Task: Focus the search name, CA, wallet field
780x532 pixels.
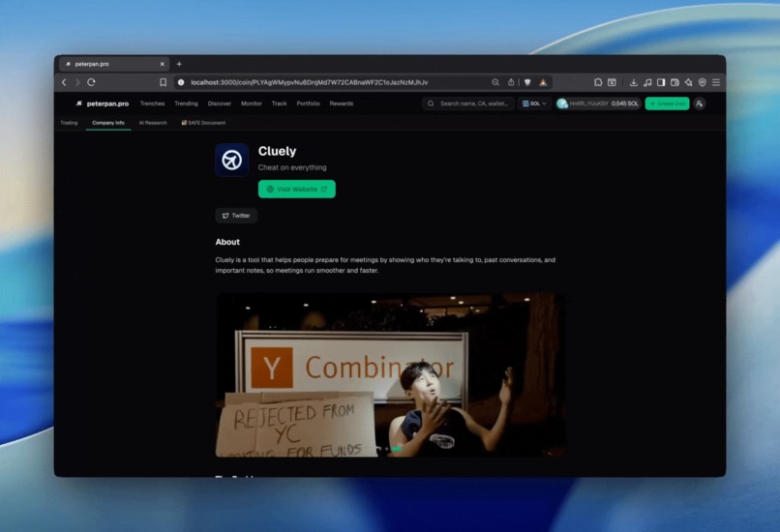Action: pyautogui.click(x=468, y=103)
